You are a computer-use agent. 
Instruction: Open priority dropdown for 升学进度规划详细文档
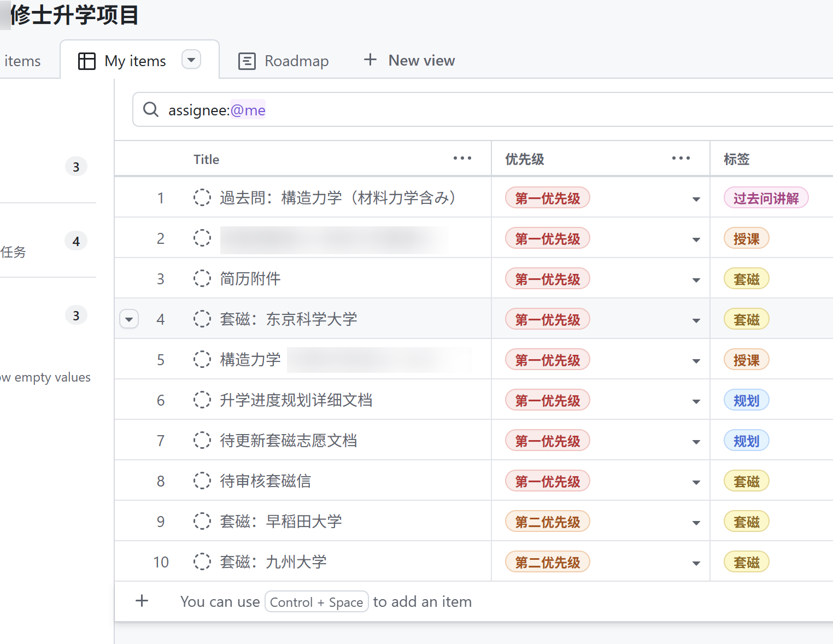click(696, 401)
